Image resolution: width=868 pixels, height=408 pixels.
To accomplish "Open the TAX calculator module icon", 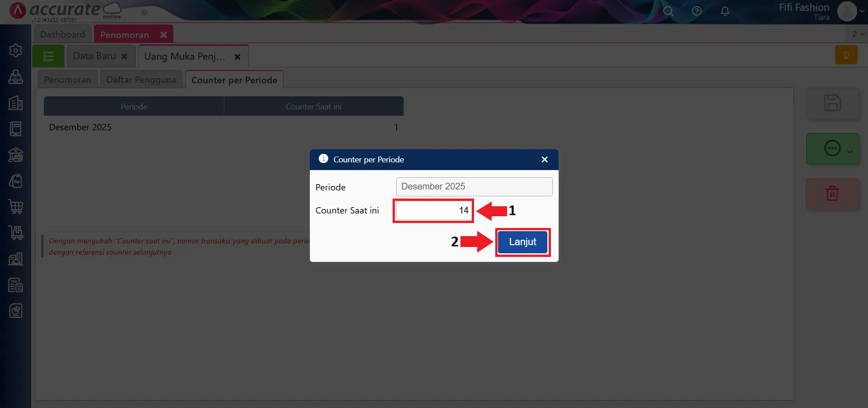I will pyautogui.click(x=16, y=285).
